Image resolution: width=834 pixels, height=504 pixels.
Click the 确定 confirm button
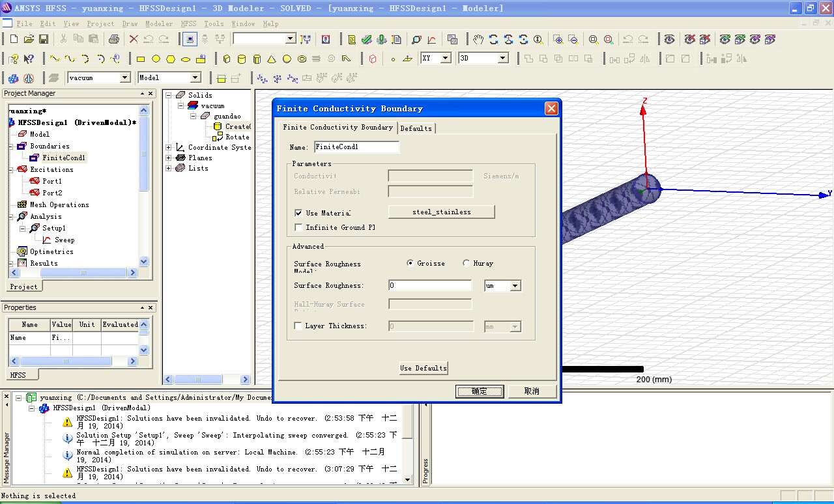(479, 391)
